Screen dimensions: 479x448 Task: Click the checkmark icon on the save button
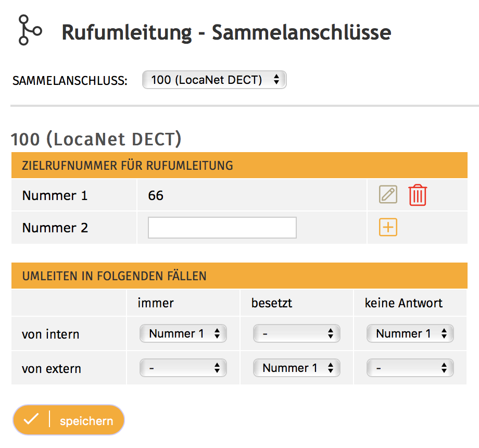click(31, 420)
